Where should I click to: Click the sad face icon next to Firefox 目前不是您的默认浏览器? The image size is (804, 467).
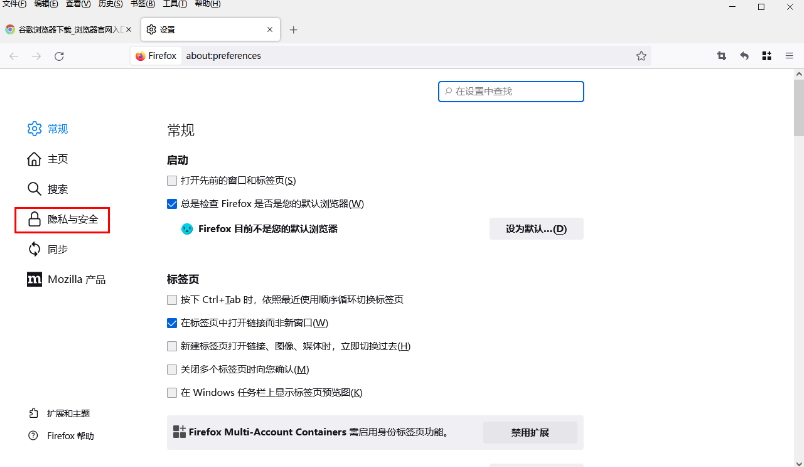pyautogui.click(x=187, y=229)
